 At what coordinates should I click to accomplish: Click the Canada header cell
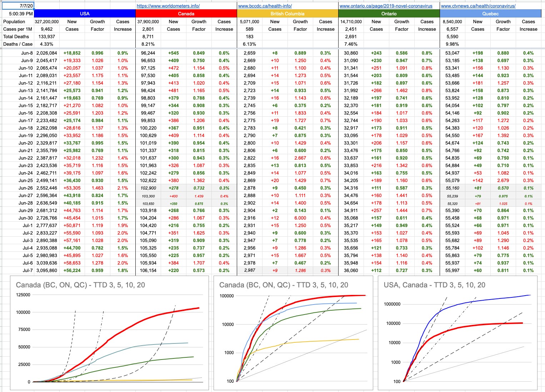[x=186, y=14]
